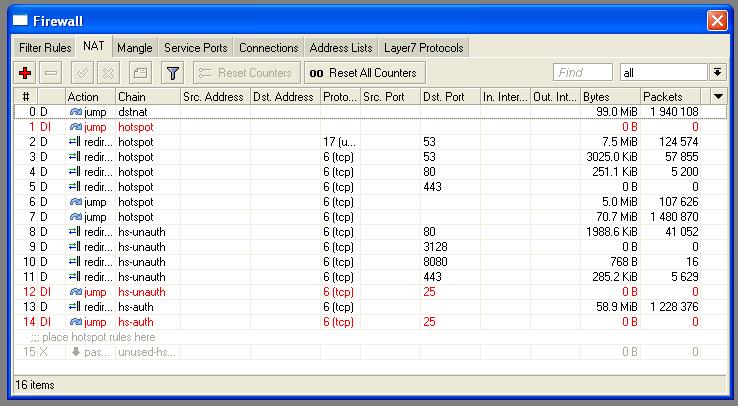The height and width of the screenshot is (406, 738).
Task: Click the red plus add rule icon
Action: tap(25, 73)
